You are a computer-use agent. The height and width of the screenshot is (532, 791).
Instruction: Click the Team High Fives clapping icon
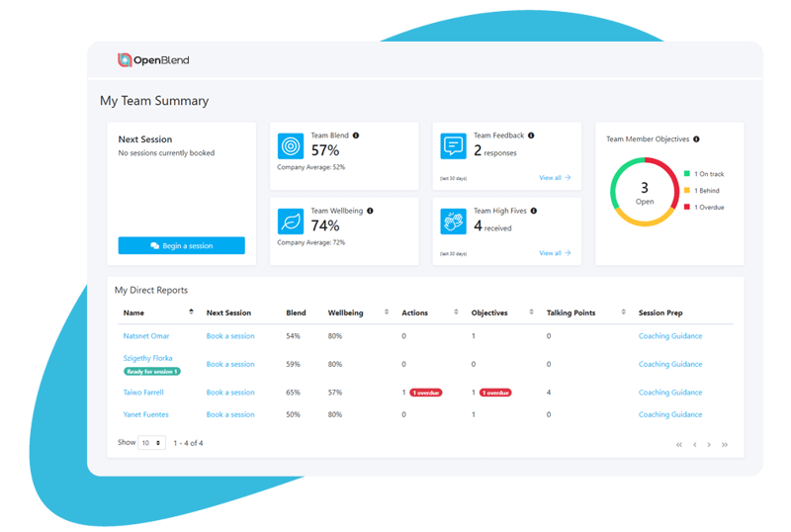pos(453,222)
